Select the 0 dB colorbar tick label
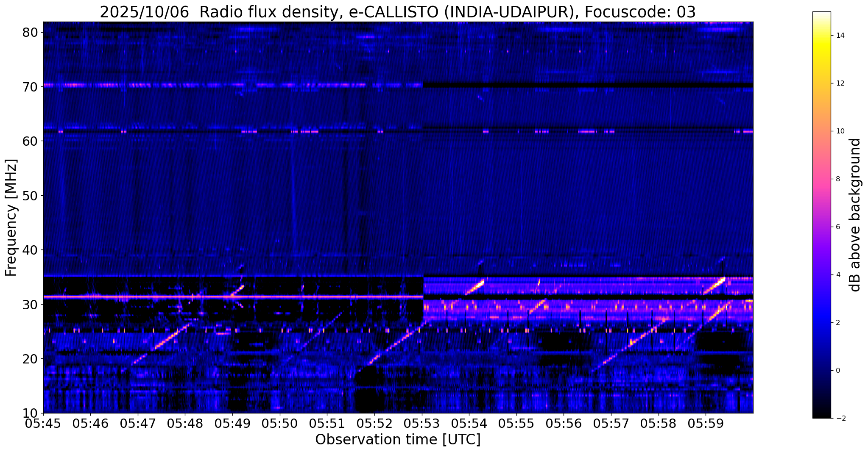 click(837, 371)
